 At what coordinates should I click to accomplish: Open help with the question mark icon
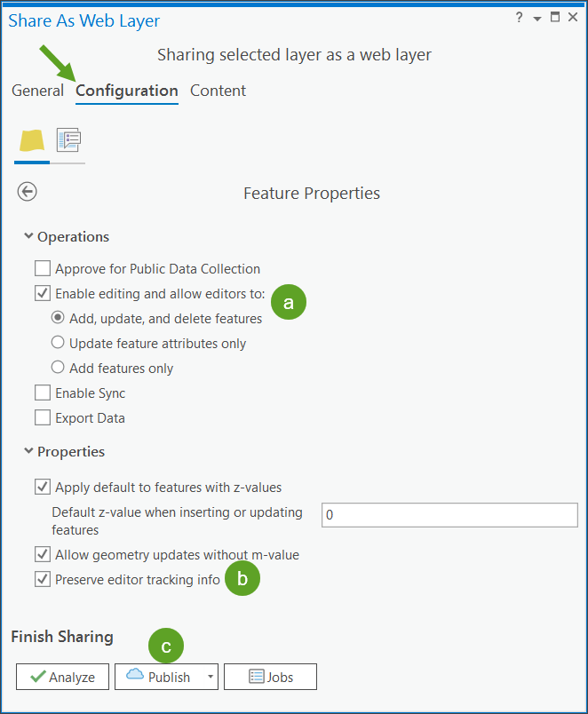point(519,17)
